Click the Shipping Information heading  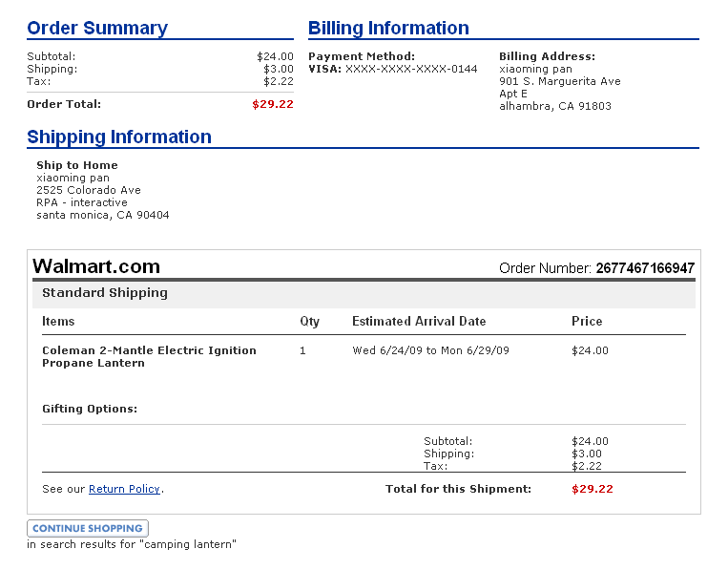[119, 137]
